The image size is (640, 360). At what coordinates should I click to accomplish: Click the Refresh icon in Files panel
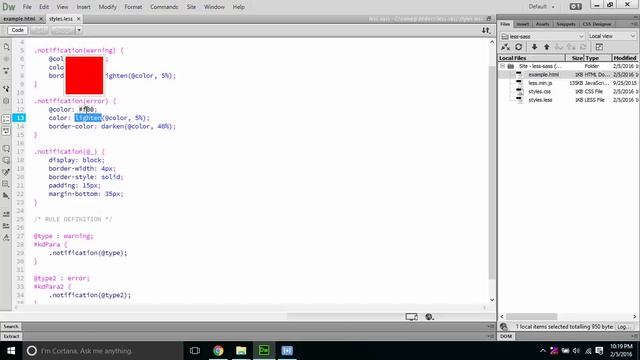point(518,47)
